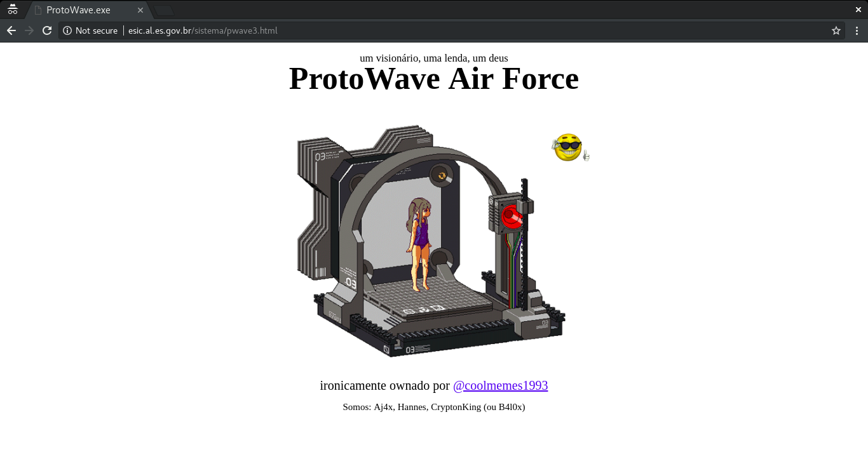Open the Not secure site info icon

(67, 30)
